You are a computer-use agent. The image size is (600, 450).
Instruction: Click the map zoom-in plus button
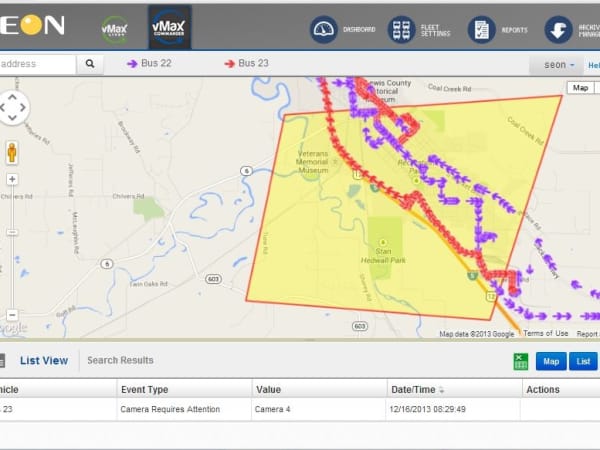12,180
